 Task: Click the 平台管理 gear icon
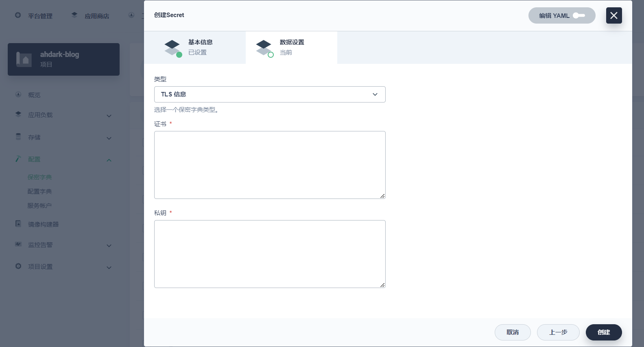pos(18,15)
